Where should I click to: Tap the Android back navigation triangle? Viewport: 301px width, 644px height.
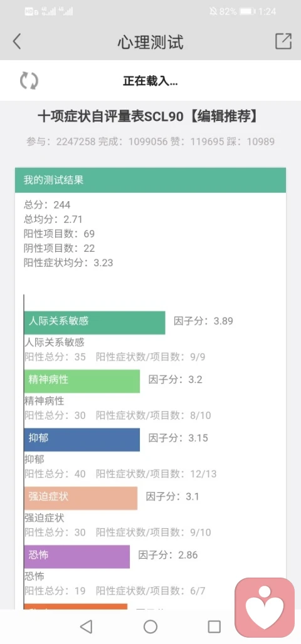tap(86, 626)
